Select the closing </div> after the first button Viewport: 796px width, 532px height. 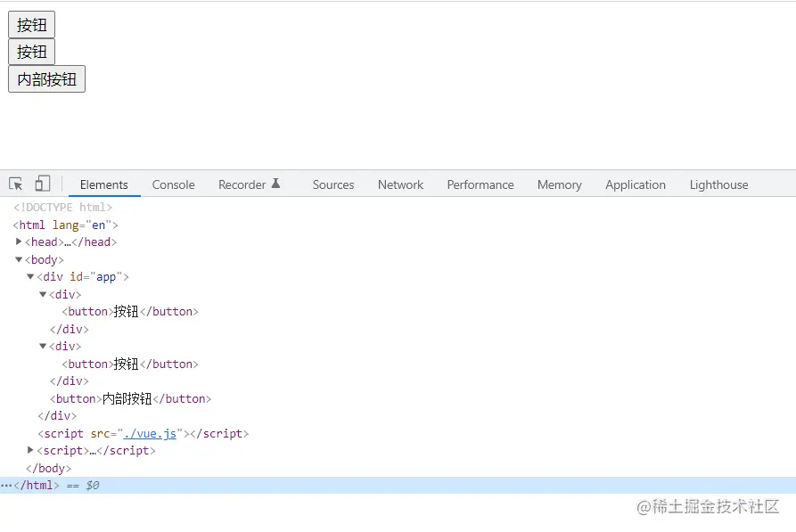click(70, 329)
